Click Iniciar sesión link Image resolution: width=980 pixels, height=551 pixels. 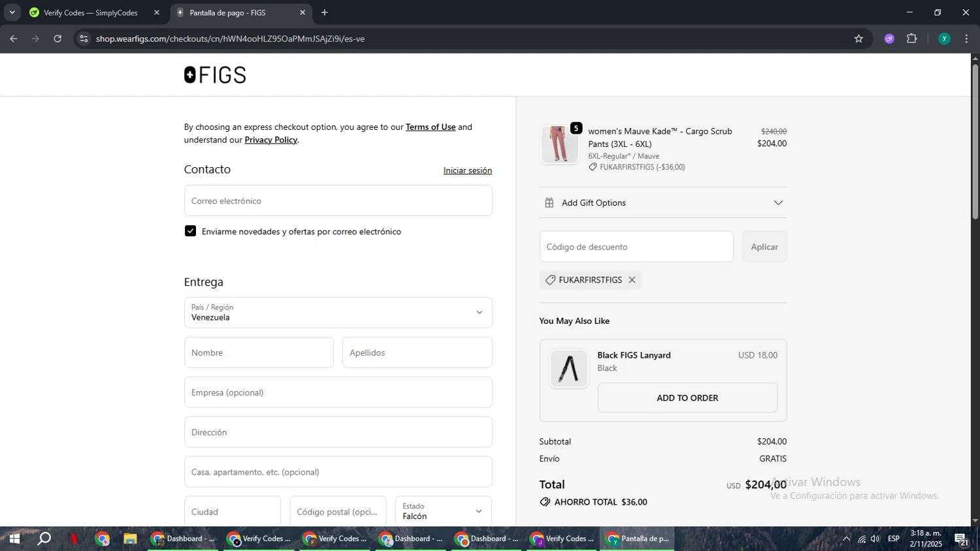[x=467, y=170]
